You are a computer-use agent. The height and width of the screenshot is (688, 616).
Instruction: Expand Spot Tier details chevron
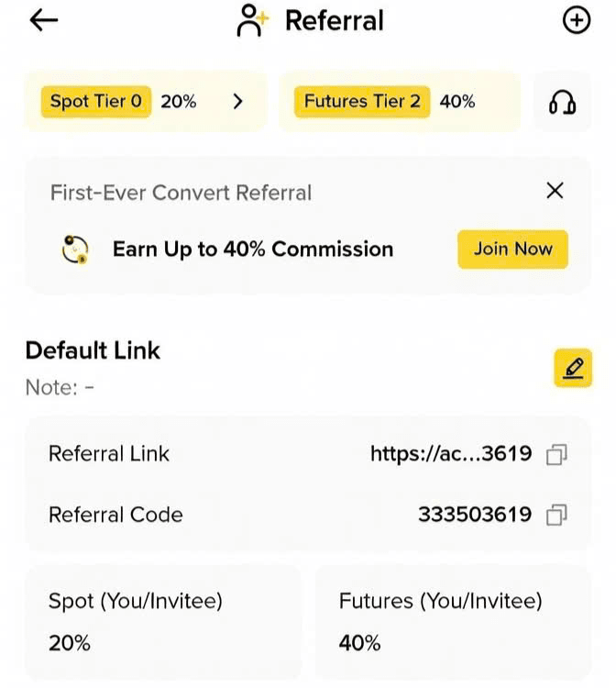238,102
